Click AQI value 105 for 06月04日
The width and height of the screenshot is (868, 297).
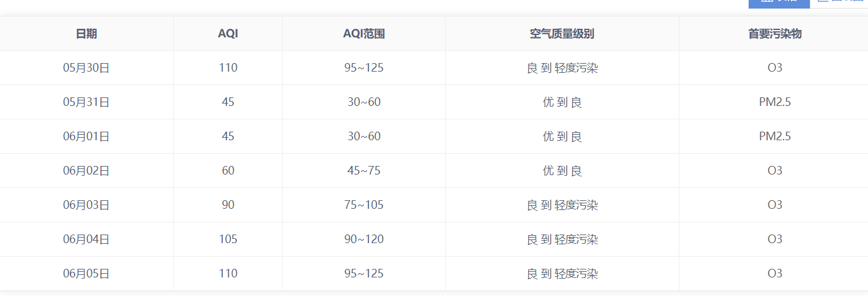coord(228,239)
